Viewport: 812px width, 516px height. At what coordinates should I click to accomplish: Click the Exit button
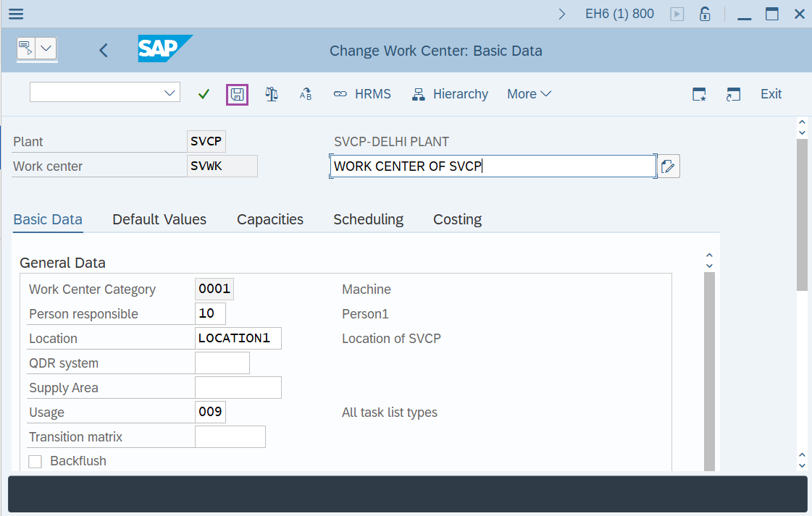click(770, 93)
